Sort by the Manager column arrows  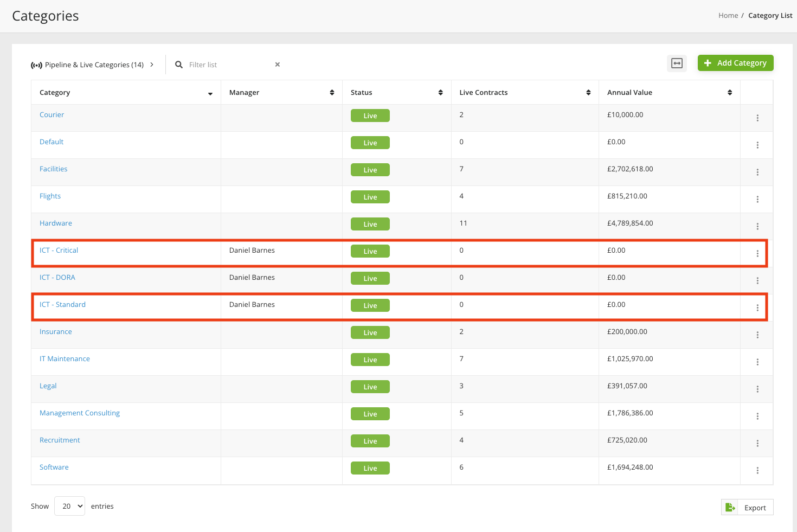332,92
